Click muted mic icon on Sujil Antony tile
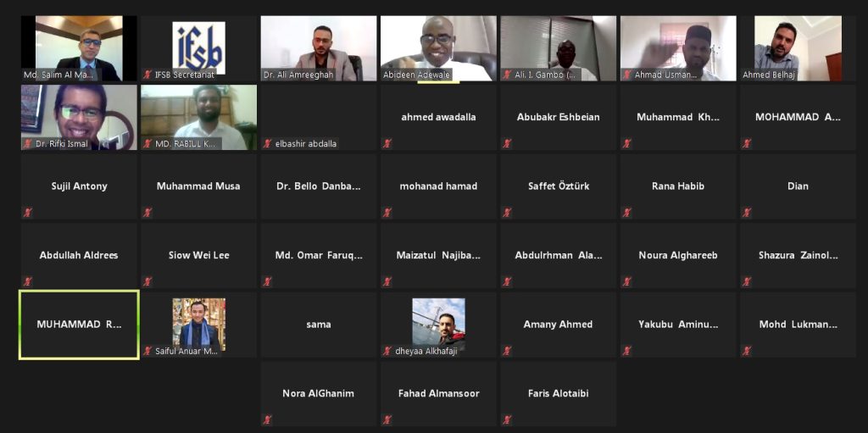Screen dimensions: 868x433 click(x=27, y=212)
